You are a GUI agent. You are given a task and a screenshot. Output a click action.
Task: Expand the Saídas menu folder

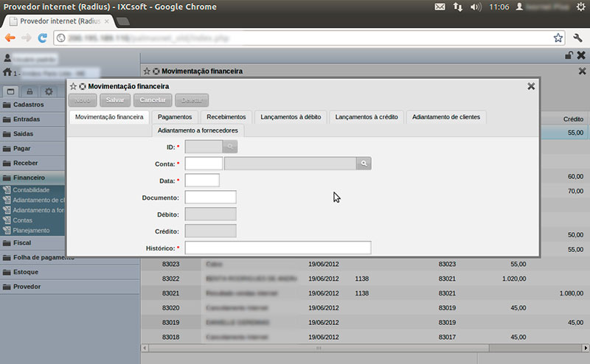[33, 134]
